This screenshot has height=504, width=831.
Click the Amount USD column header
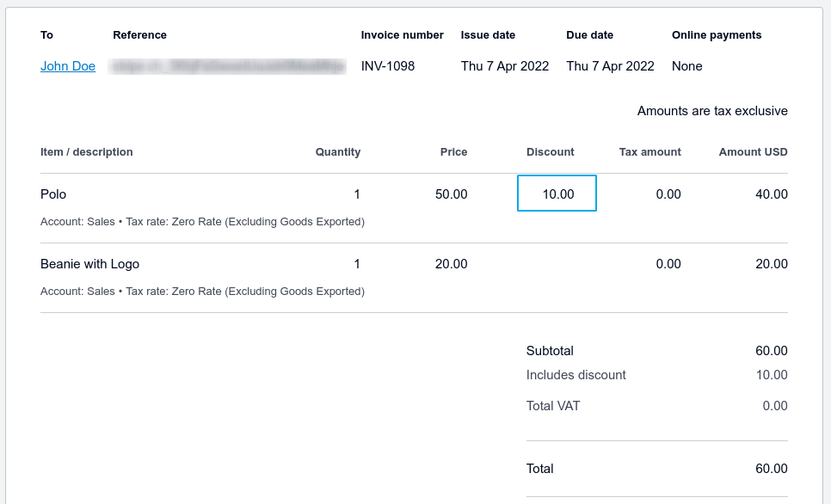[753, 152]
